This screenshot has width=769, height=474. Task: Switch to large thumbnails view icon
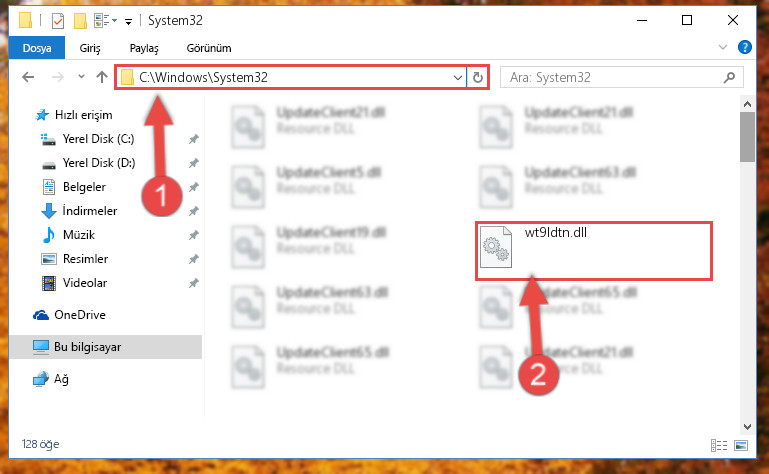click(x=741, y=445)
